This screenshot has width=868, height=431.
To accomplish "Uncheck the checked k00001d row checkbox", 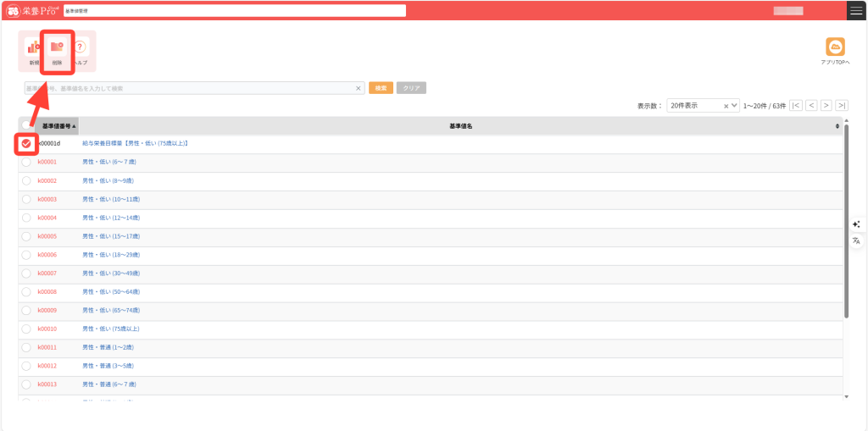I will point(26,144).
